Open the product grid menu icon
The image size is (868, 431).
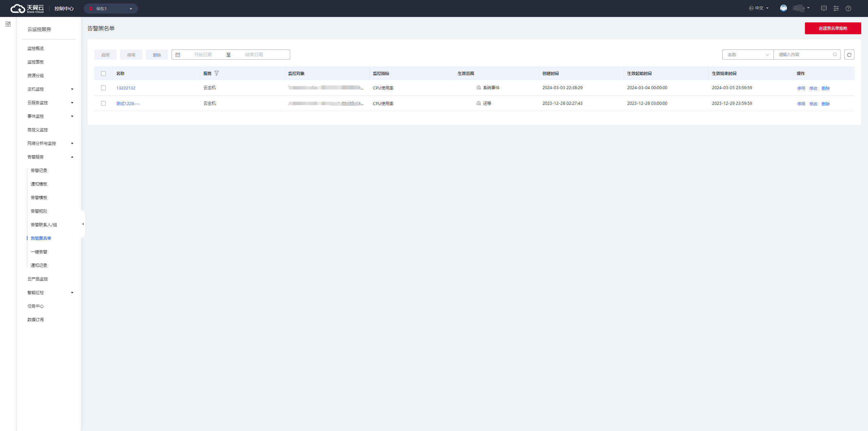click(x=8, y=24)
